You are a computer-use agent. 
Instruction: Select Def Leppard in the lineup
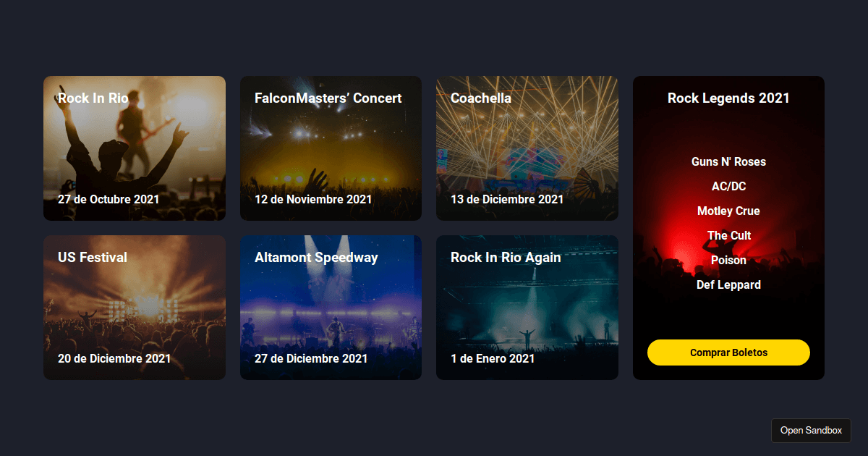(728, 285)
